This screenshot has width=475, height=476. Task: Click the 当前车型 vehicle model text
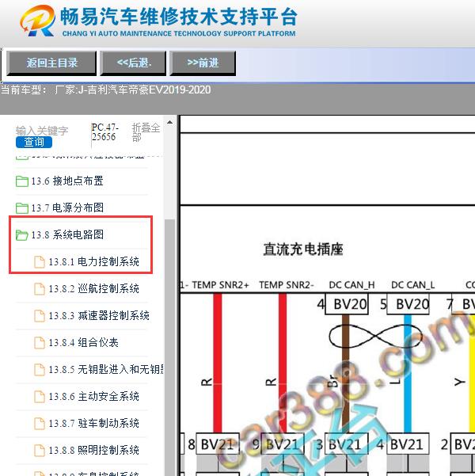coord(105,89)
